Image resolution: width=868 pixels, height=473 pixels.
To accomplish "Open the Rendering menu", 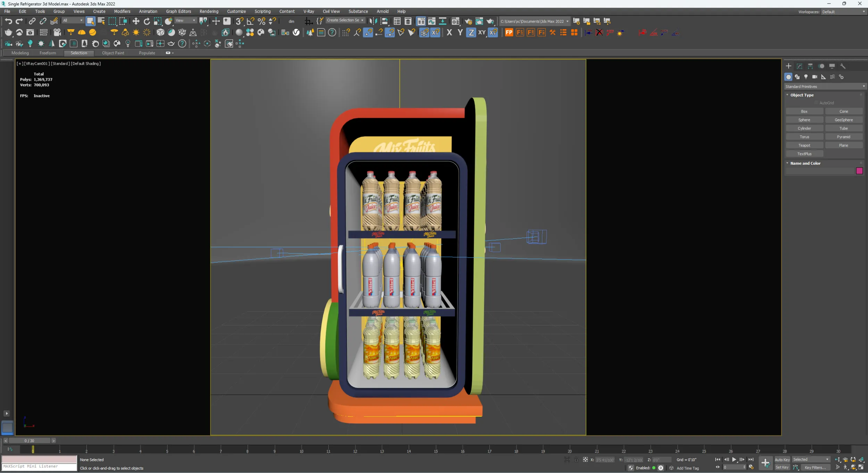I will tap(209, 11).
